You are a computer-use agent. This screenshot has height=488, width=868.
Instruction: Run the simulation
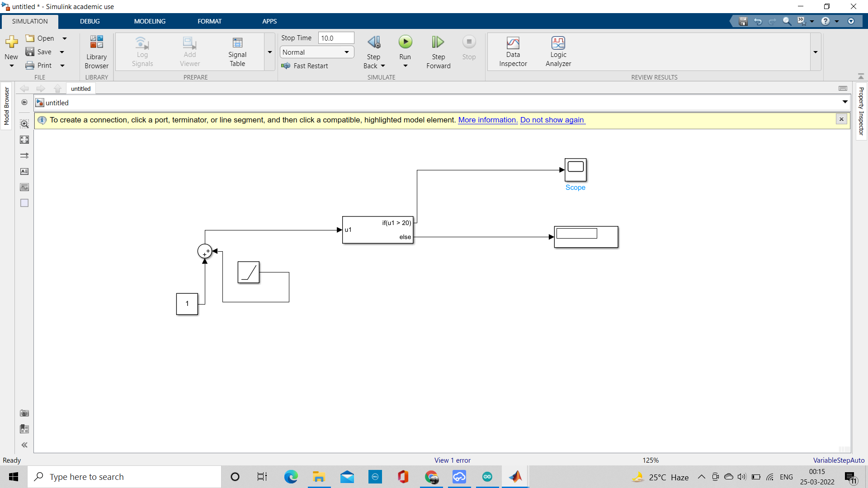pos(405,42)
